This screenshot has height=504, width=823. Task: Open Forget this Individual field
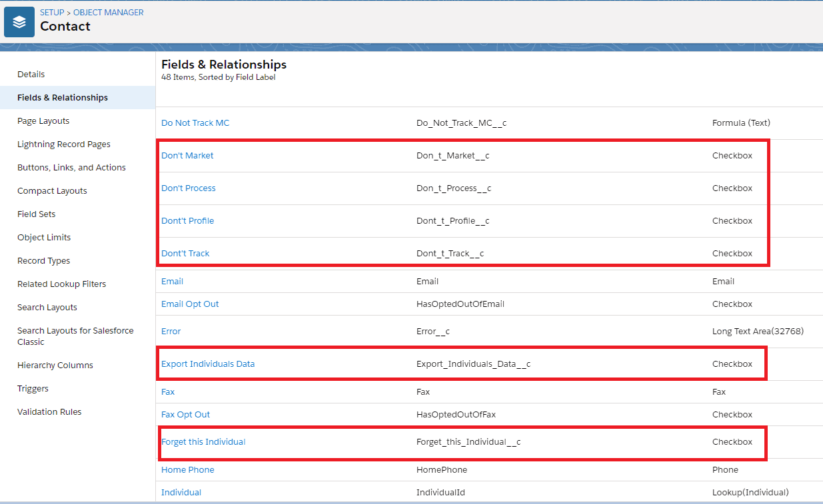tap(203, 442)
